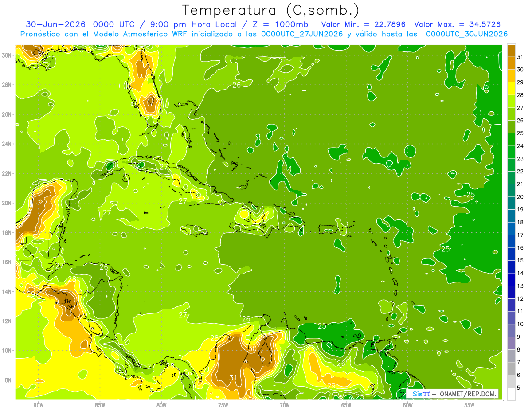Screen dimensions: 532x411
Task: Click the 55W longitude axis label
Action: tap(469, 406)
